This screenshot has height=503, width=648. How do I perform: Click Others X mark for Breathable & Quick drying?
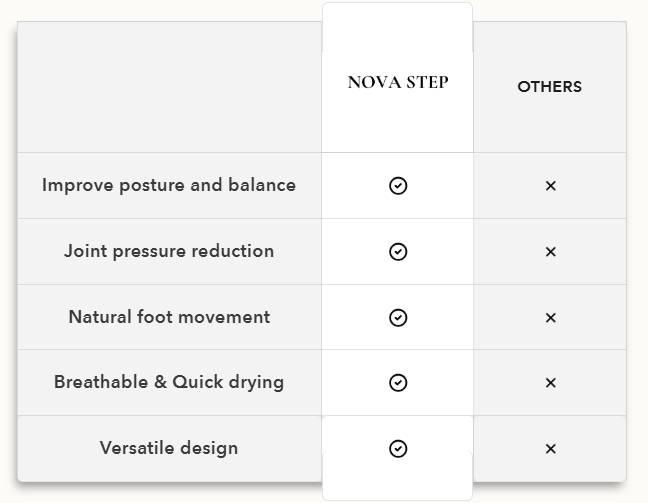[x=550, y=383]
